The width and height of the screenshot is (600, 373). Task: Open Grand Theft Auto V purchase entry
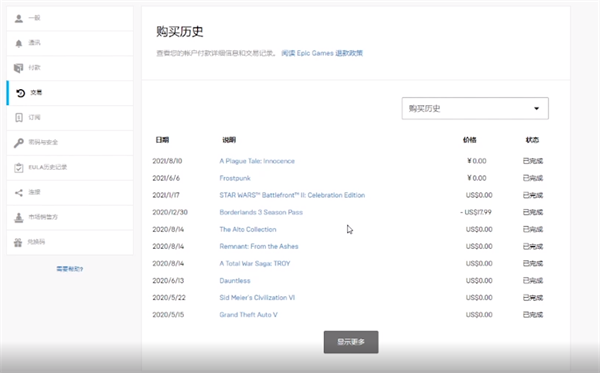coord(248,315)
